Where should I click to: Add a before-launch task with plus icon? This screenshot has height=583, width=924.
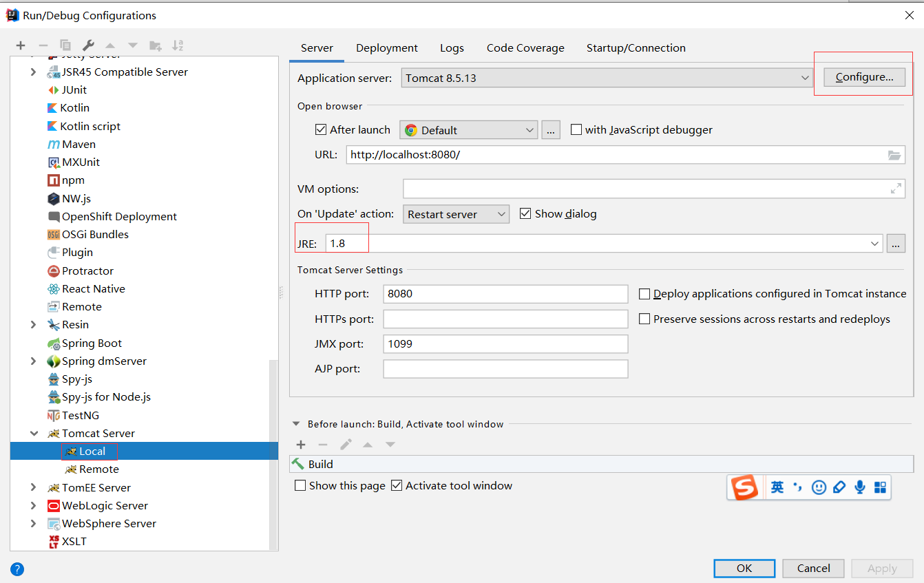(301, 445)
